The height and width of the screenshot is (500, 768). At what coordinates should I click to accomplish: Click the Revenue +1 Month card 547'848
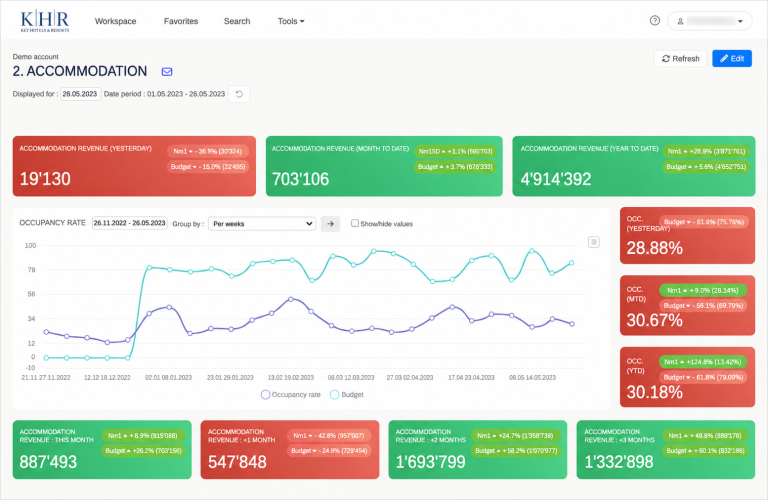(x=289, y=450)
